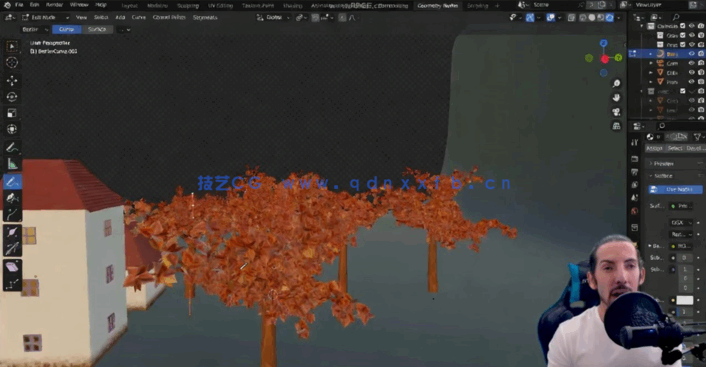
Task: Toggle X-ray view button
Action: point(571,18)
